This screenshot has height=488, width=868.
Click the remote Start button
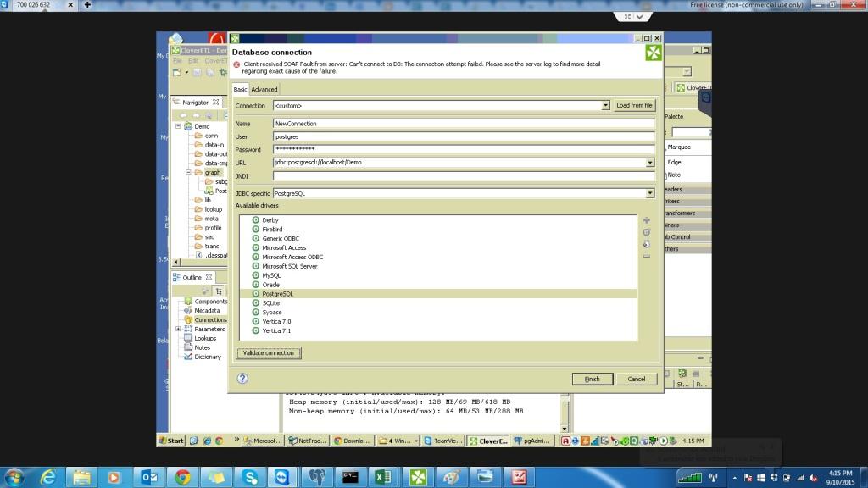coord(171,441)
